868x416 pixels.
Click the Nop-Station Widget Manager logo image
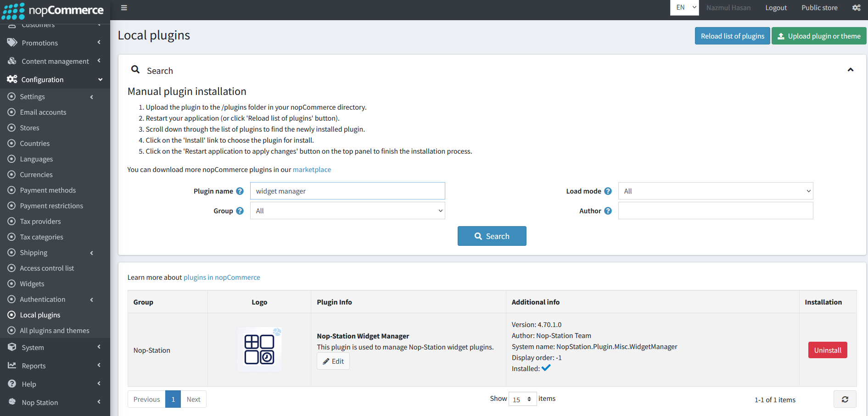pos(259,349)
